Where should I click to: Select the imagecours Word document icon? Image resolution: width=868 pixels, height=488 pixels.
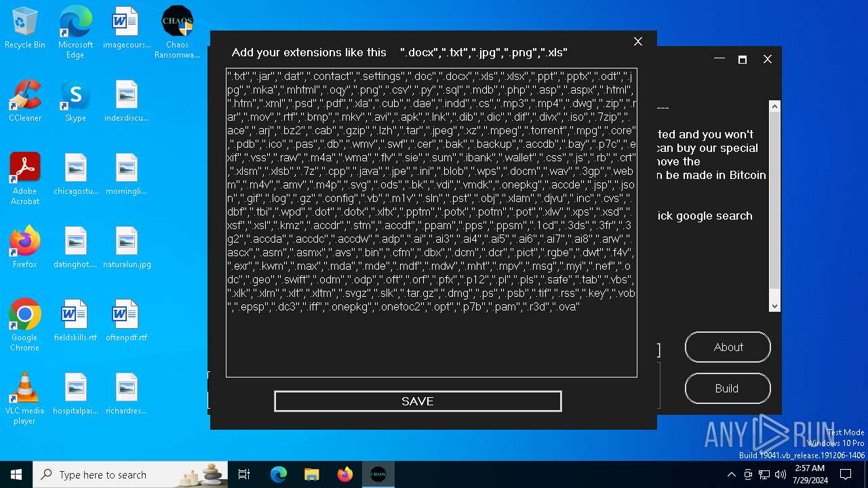(x=127, y=28)
